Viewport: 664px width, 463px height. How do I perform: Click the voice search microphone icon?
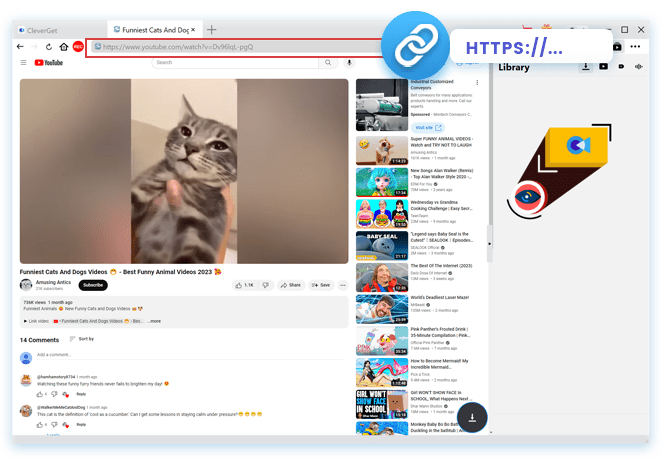coord(349,62)
